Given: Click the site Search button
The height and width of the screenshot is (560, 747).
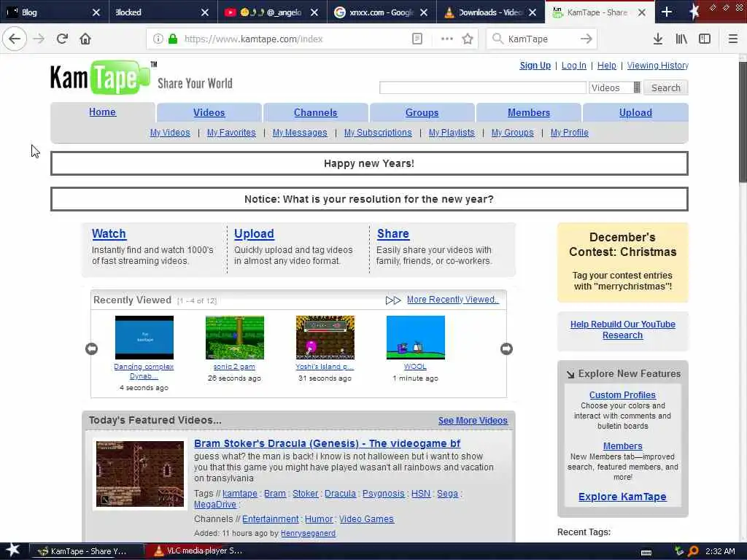Looking at the screenshot, I should pyautogui.click(x=665, y=87).
